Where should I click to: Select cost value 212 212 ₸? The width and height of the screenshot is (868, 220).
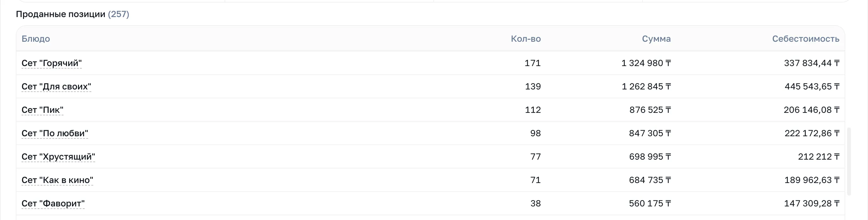(818, 156)
